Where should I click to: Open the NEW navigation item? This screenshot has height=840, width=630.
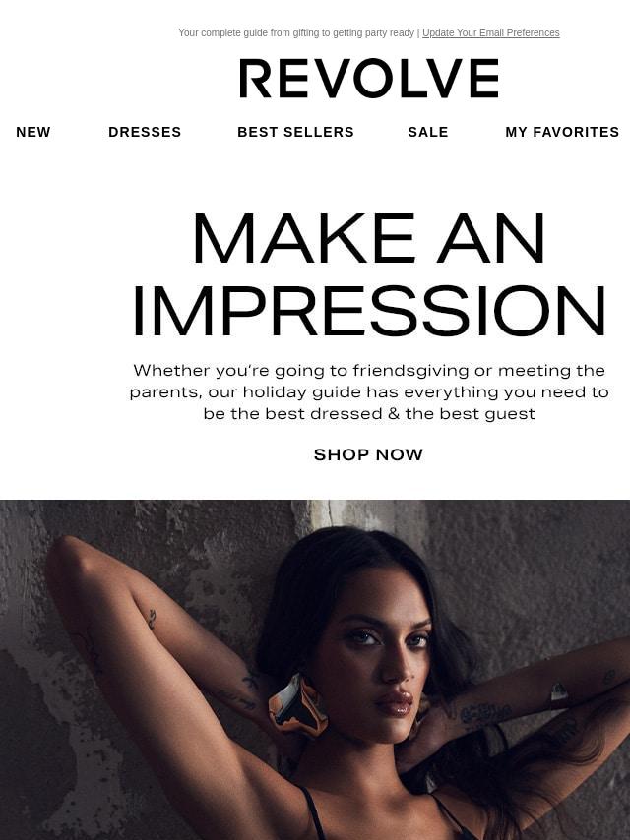point(33,132)
